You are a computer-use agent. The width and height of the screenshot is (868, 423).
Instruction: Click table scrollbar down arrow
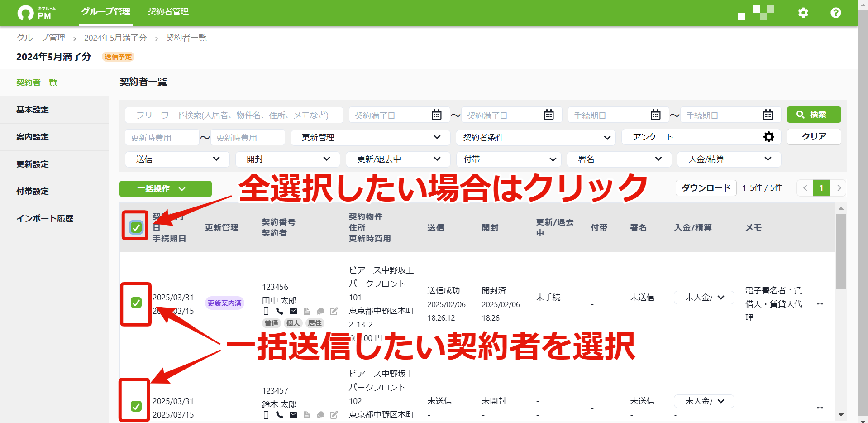(x=841, y=415)
